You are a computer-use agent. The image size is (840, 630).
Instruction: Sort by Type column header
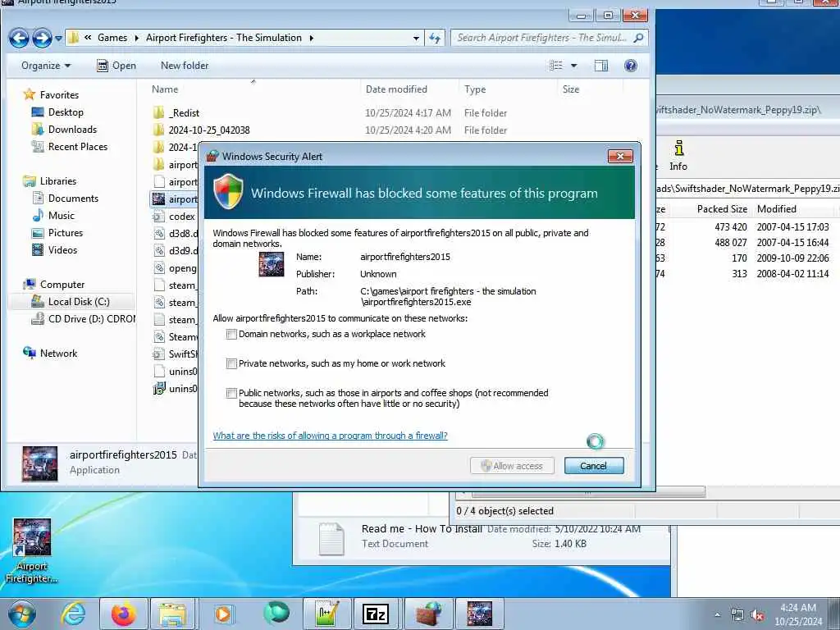pos(475,89)
